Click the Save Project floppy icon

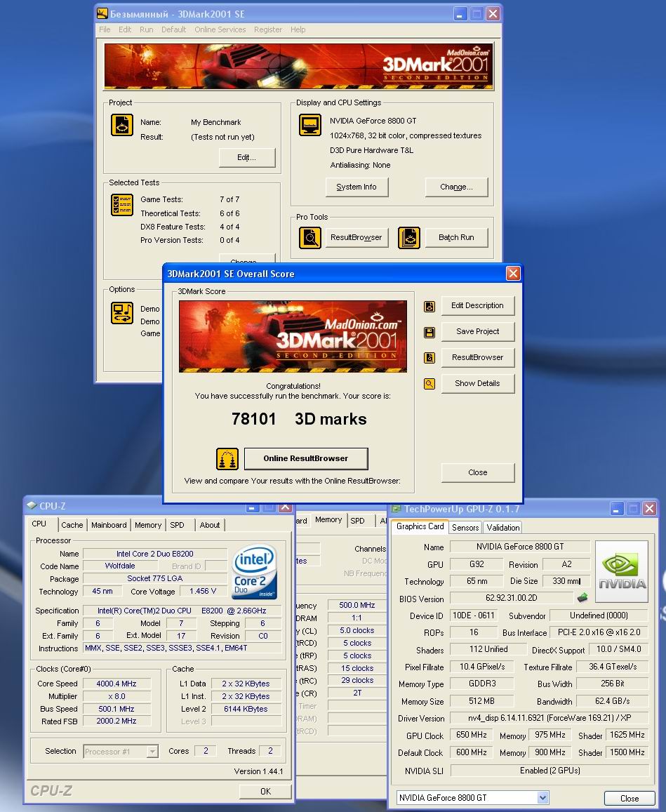429,333
